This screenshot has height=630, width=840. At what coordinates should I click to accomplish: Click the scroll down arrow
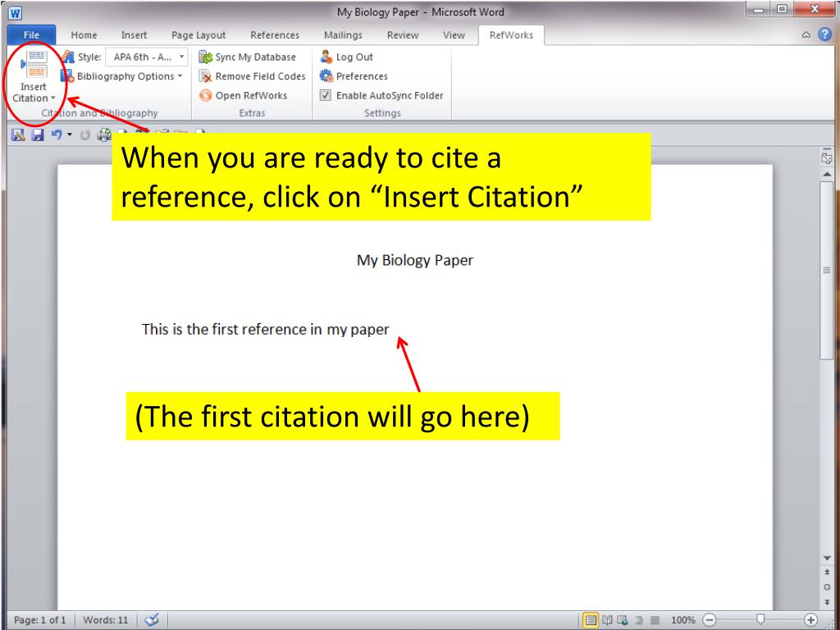pyautogui.click(x=827, y=559)
